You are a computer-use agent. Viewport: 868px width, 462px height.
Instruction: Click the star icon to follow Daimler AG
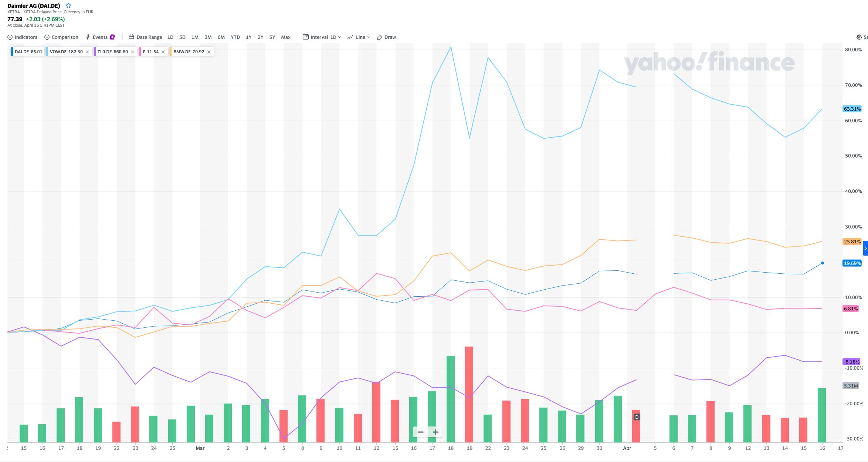(68, 6)
